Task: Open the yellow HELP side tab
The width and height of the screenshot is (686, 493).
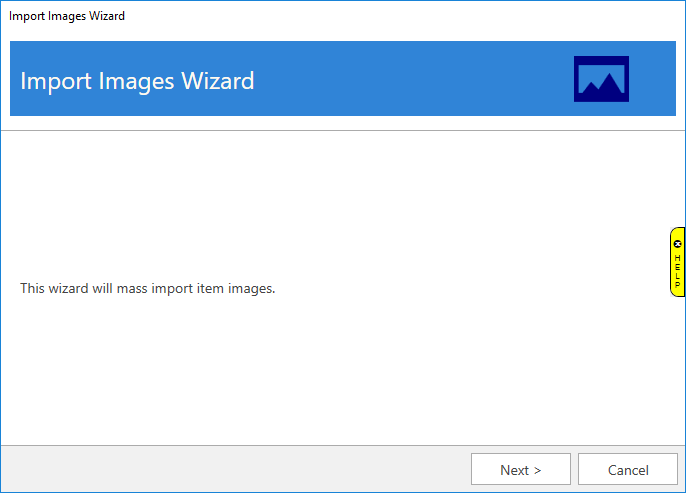Action: tap(677, 270)
